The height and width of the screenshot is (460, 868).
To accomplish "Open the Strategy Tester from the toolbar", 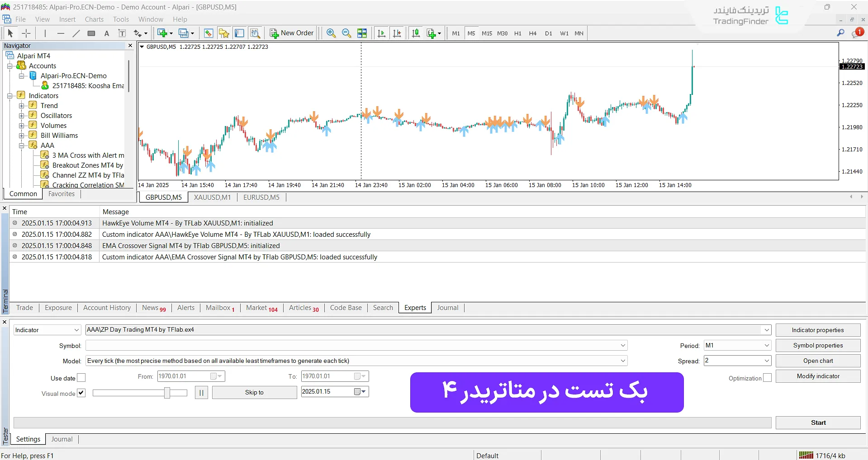I will [x=255, y=33].
